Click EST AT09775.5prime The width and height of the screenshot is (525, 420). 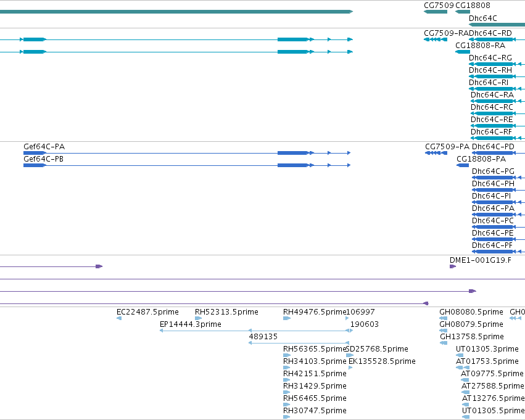(x=492, y=374)
